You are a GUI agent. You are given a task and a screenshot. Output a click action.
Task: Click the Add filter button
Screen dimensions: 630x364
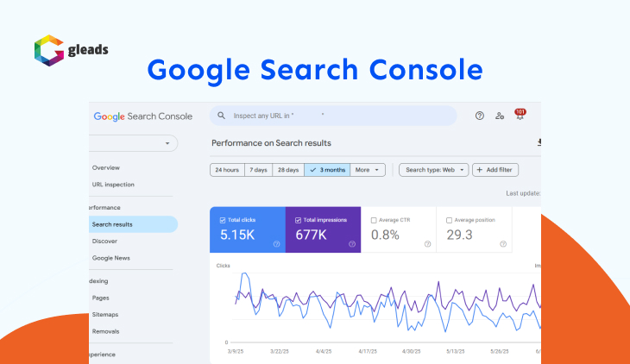click(x=495, y=170)
